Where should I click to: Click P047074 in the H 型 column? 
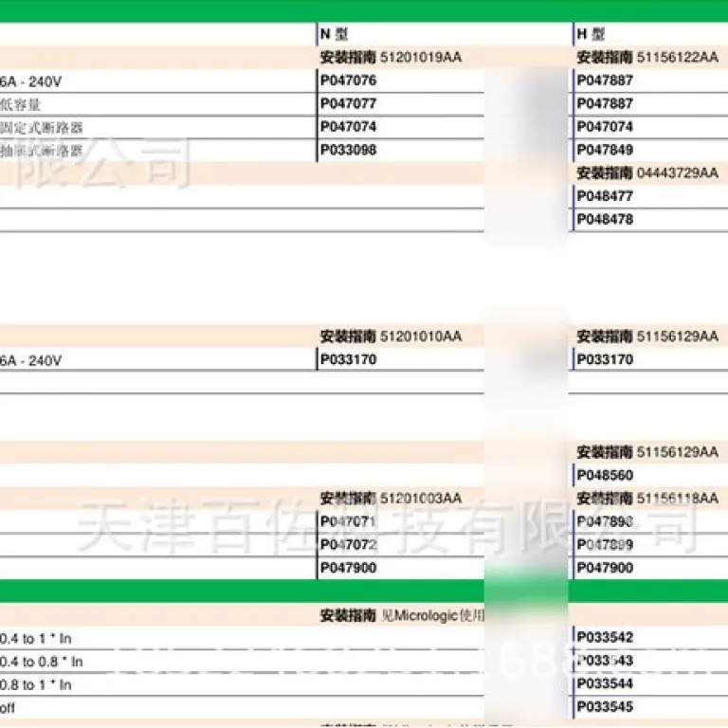point(605,127)
